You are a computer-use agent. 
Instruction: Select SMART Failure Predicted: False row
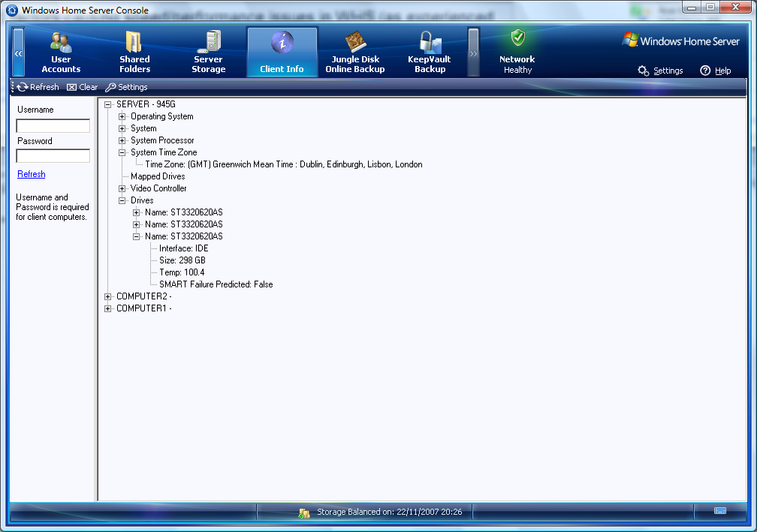coord(216,284)
